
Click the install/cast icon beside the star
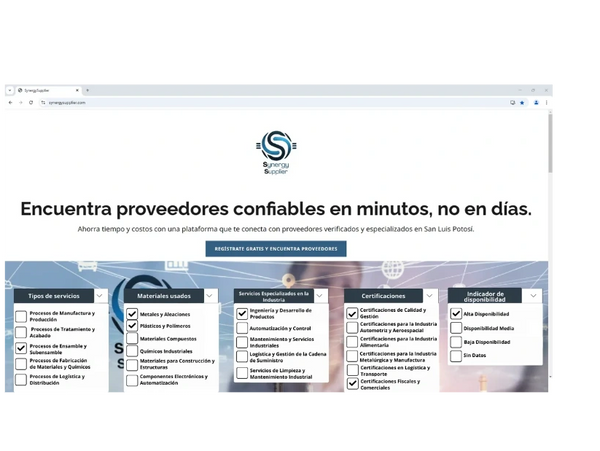point(512,103)
